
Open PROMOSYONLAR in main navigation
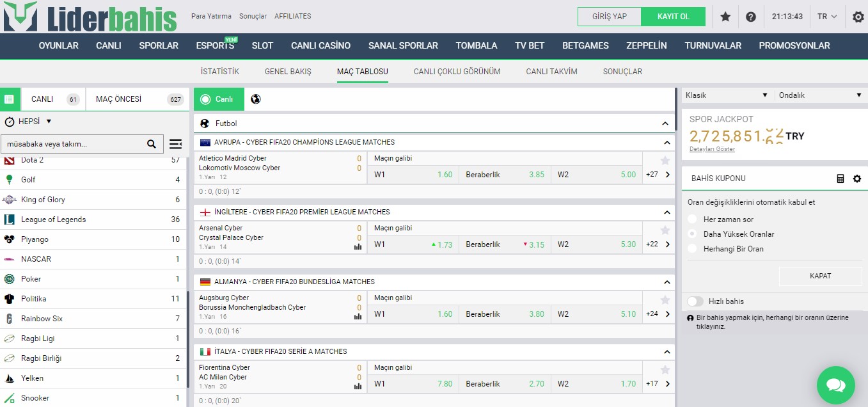[x=794, y=45]
